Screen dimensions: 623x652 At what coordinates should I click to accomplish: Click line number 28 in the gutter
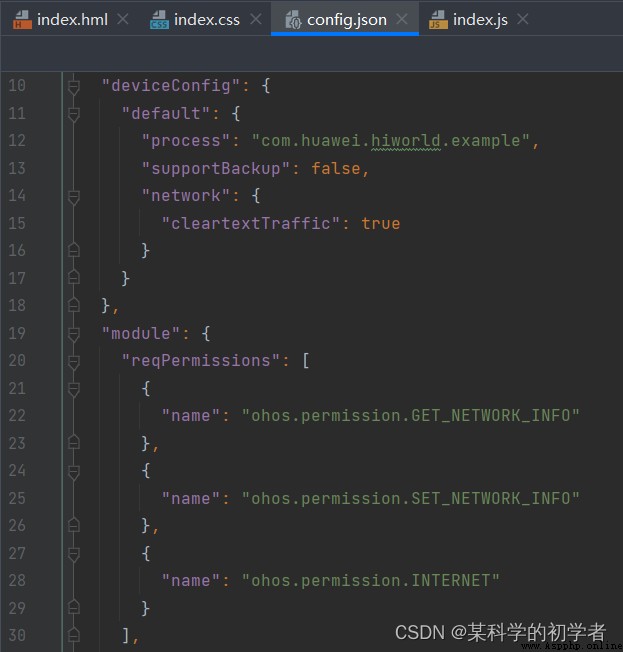17,580
